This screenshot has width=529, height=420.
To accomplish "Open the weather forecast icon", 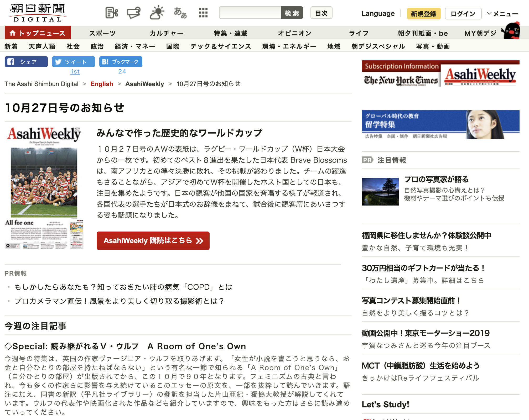I will coord(157,13).
